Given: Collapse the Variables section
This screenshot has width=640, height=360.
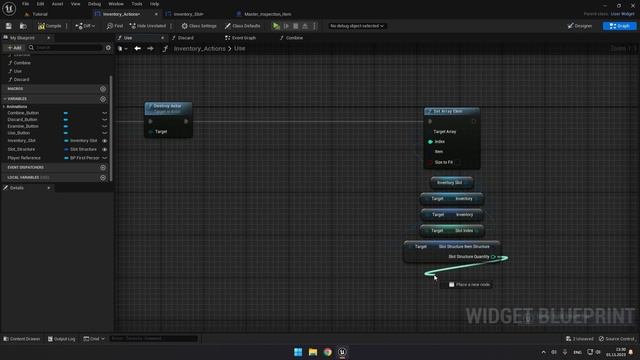Looking at the screenshot, I should pyautogui.click(x=5, y=99).
